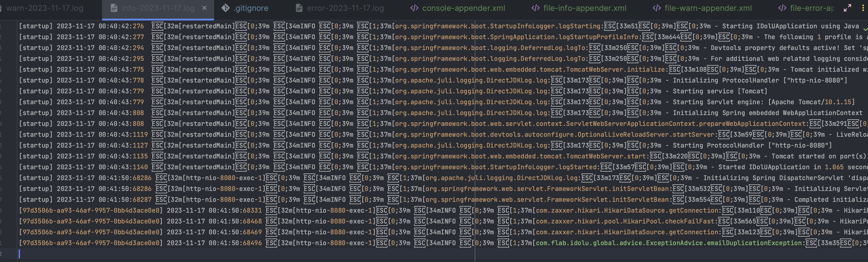Select the file-info-appender.xml tab
This screenshot has width=868, height=262.
pyautogui.click(x=584, y=8)
